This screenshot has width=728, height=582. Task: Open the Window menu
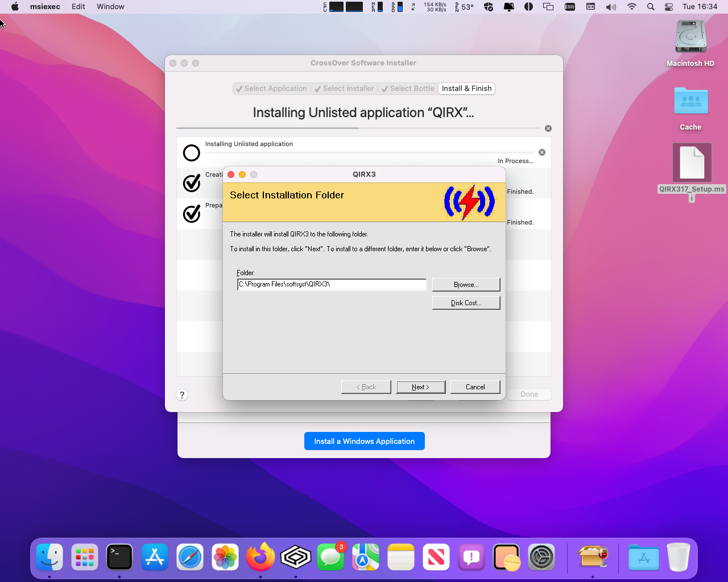[110, 7]
